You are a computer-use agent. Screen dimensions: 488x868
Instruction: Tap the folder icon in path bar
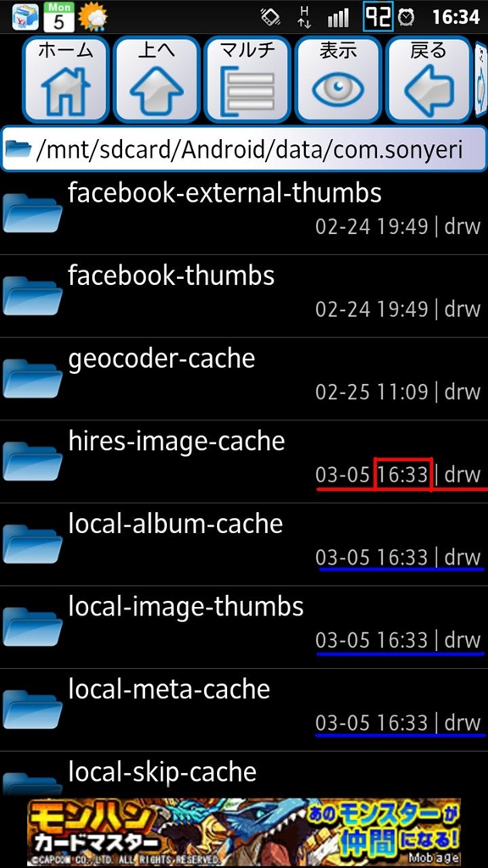19,148
